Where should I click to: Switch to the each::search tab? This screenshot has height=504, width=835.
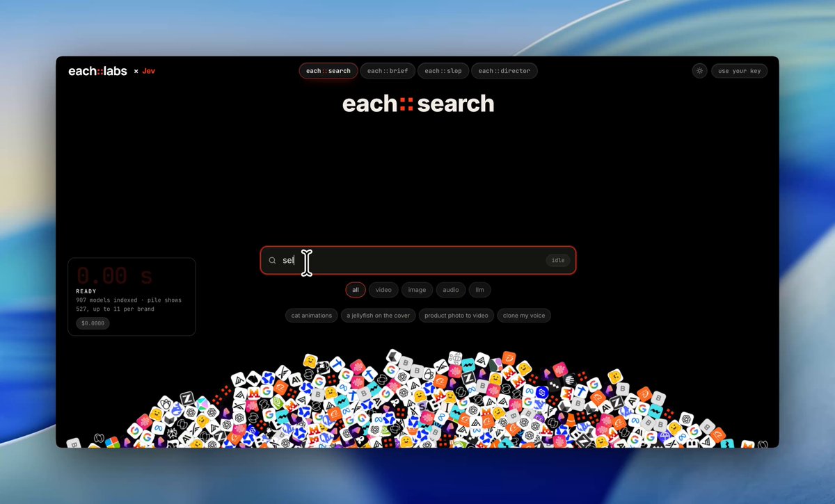pyautogui.click(x=328, y=71)
